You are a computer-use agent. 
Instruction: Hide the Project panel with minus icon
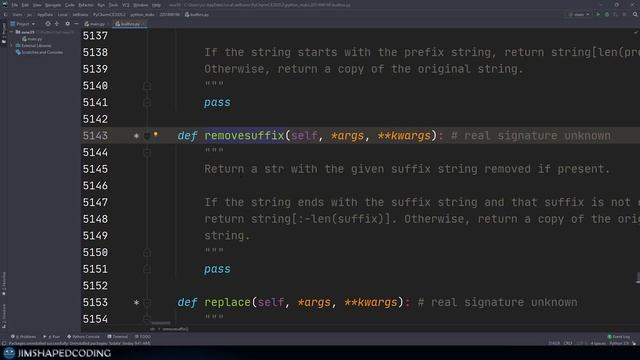(76, 24)
